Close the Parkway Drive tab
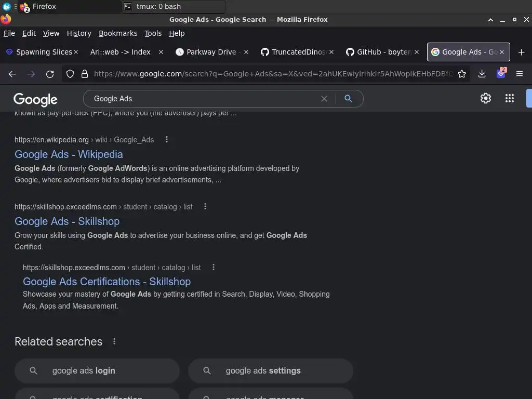Screen dimensions: 532x399 coord(246,52)
